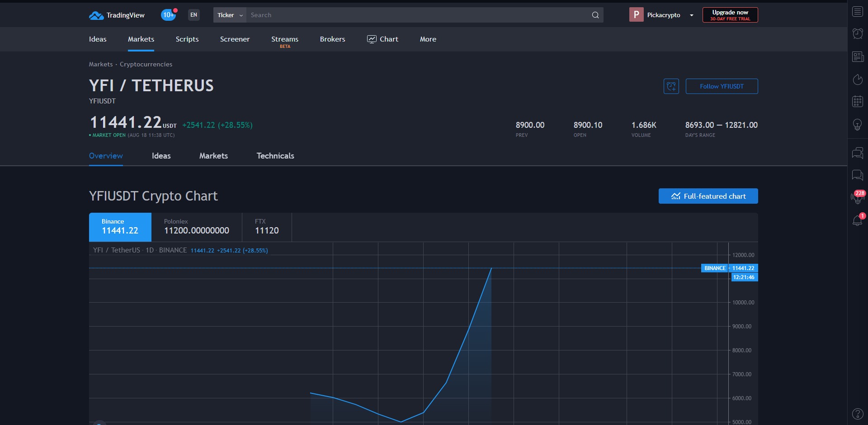Viewport: 868px width, 425px height.
Task: Select the FTX exchange tab
Action: 267,227
